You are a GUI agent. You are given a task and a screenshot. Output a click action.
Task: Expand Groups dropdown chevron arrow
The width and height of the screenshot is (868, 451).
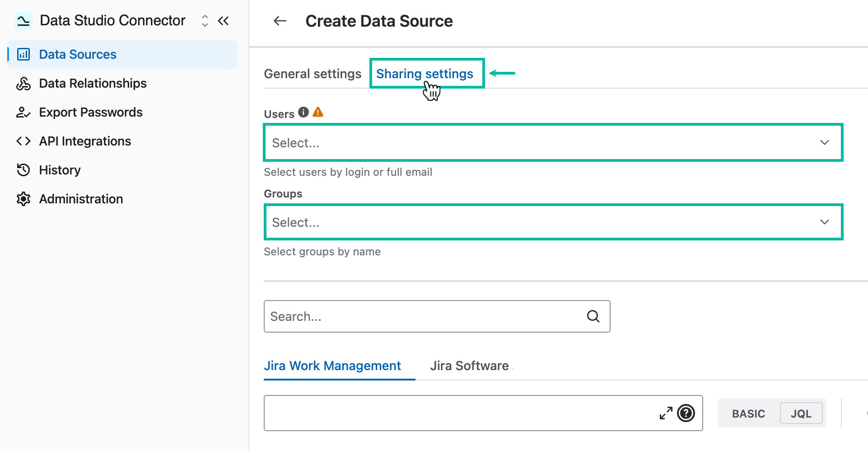(x=825, y=222)
